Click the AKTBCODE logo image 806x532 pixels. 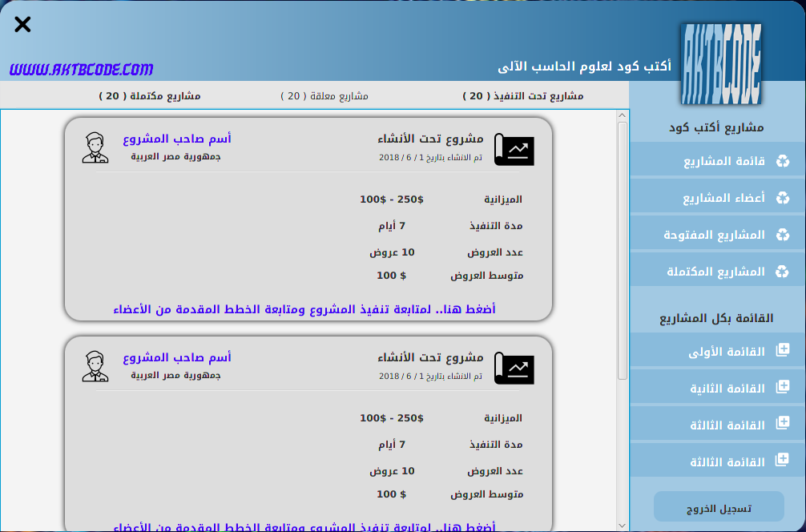point(721,63)
